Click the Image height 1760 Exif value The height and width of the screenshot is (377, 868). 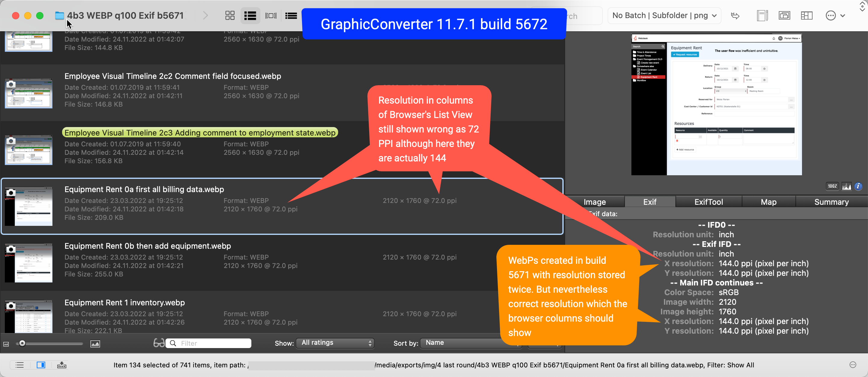click(x=727, y=312)
